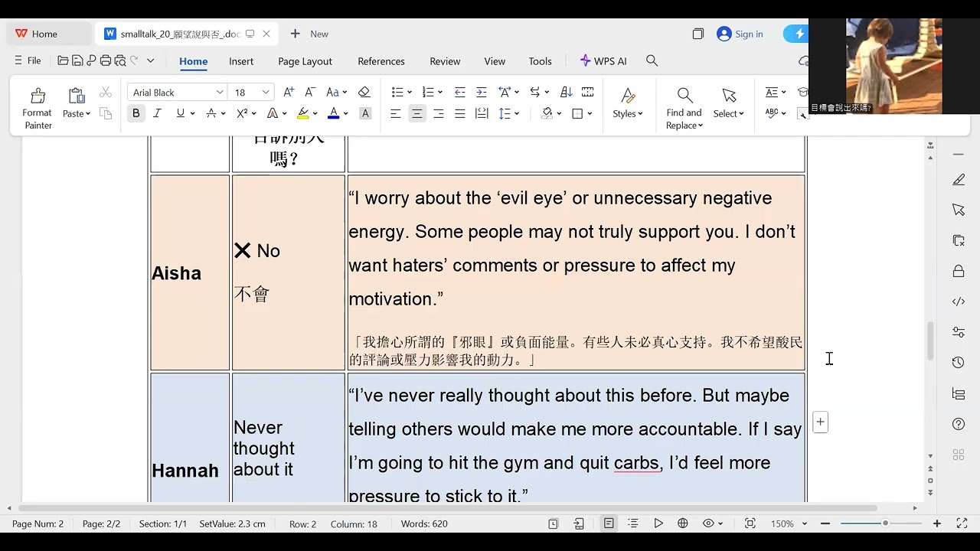Image resolution: width=980 pixels, height=551 pixels.
Task: Switch to the Review tab
Action: tap(445, 61)
